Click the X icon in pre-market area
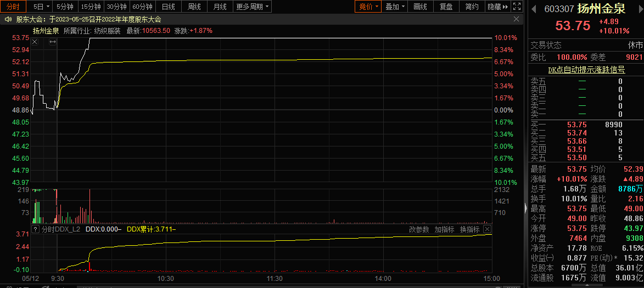The image size is (644, 288). [35, 42]
